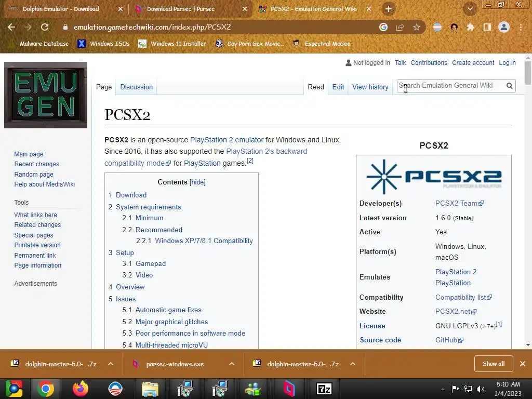532x399 pixels.
Task: Go to Random page
Action: point(34,175)
